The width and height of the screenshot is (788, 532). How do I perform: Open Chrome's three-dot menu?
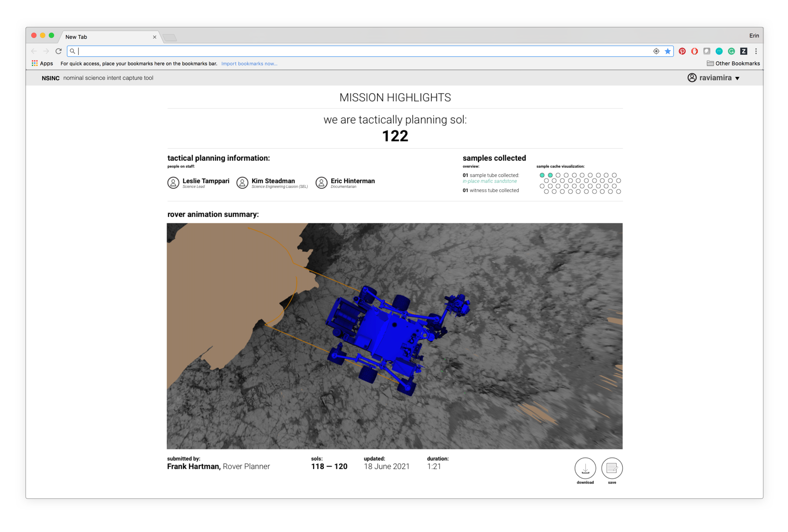point(756,51)
